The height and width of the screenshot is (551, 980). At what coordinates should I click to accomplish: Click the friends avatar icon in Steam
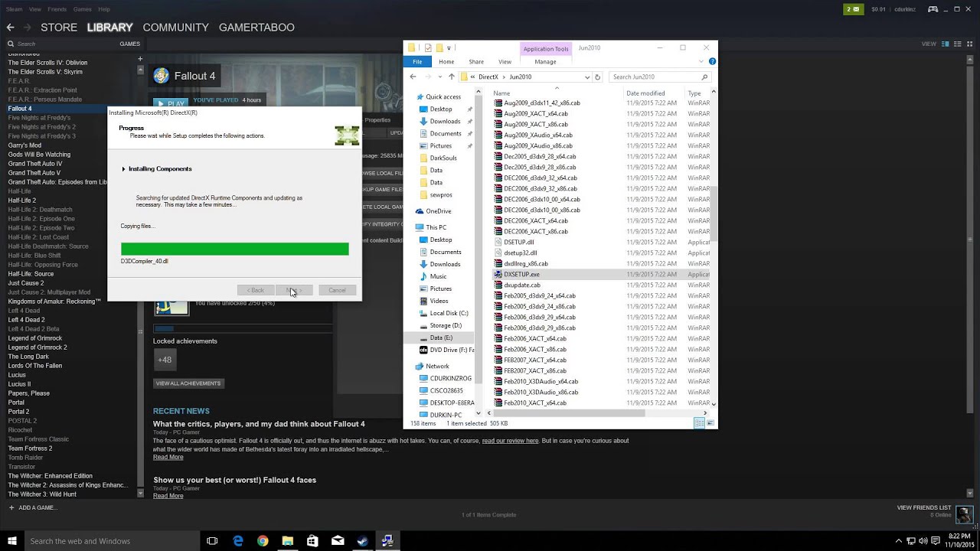964,514
